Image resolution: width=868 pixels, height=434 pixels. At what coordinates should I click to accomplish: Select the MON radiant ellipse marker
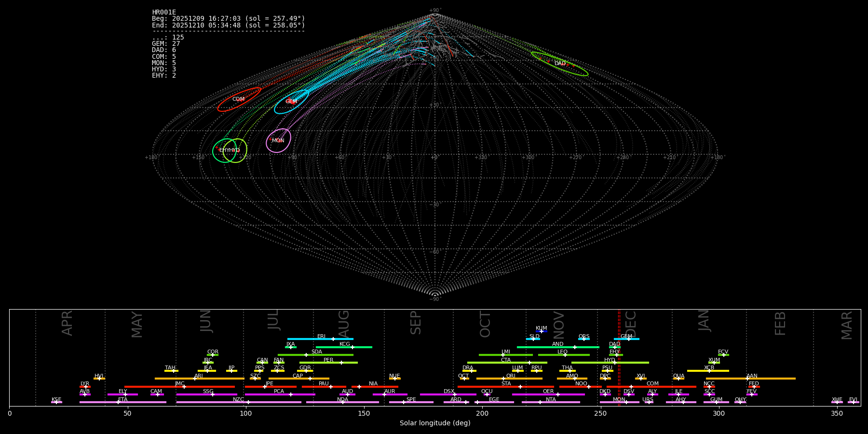pos(278,140)
